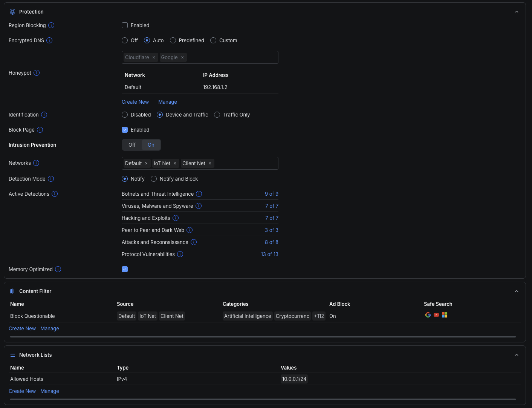This screenshot has width=532, height=408.
Task: Click the Botnets and Threat Intelligence info icon
Action: [x=199, y=194]
